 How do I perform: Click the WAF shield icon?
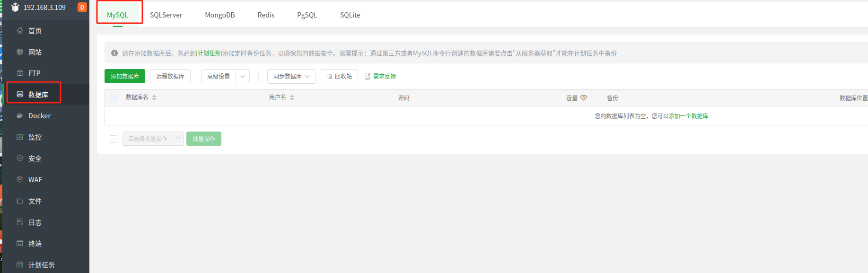(x=20, y=179)
